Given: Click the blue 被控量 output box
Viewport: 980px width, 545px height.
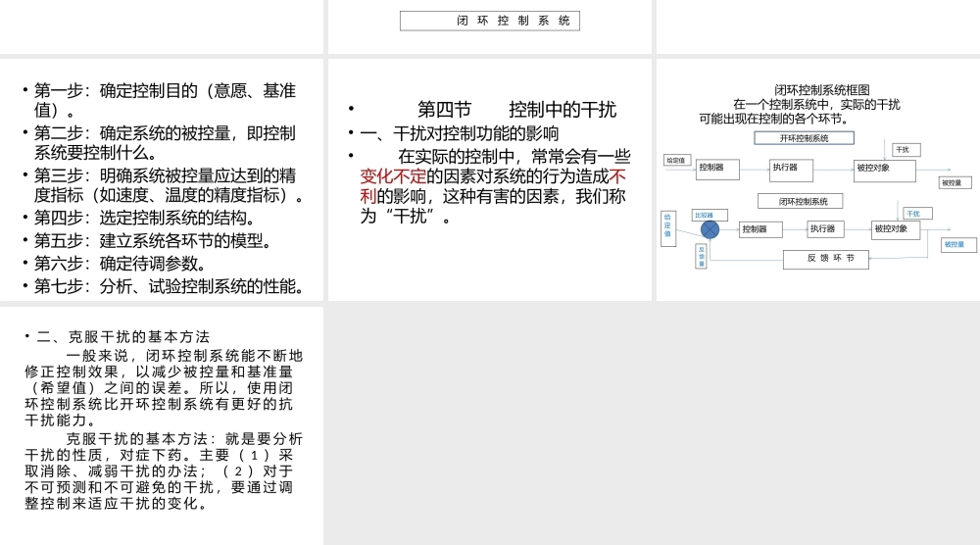Looking at the screenshot, I should (x=958, y=245).
